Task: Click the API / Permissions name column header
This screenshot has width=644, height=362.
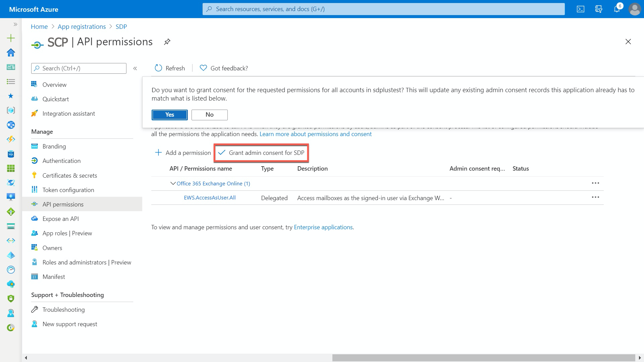Action: point(201,169)
